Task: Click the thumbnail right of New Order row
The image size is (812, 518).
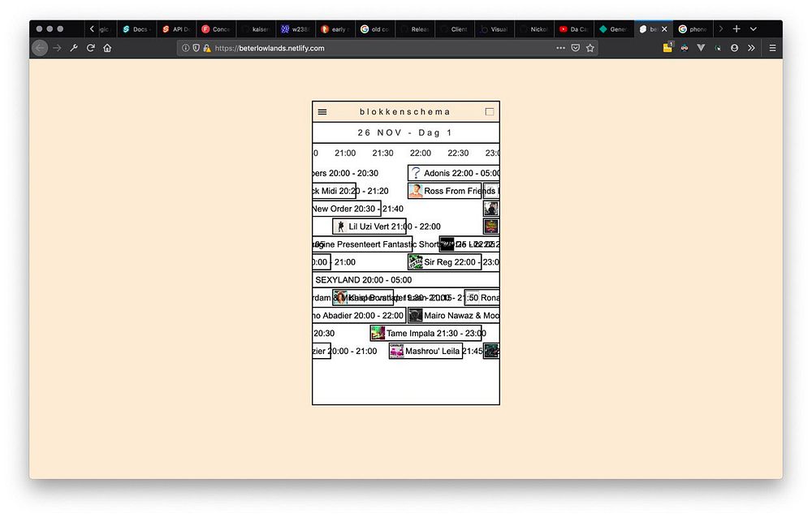Action: (x=491, y=209)
